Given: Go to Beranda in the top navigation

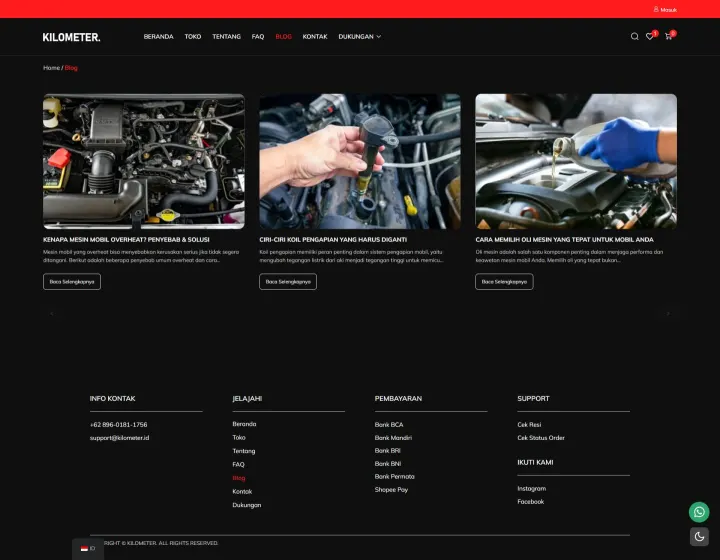Looking at the screenshot, I should click(158, 37).
